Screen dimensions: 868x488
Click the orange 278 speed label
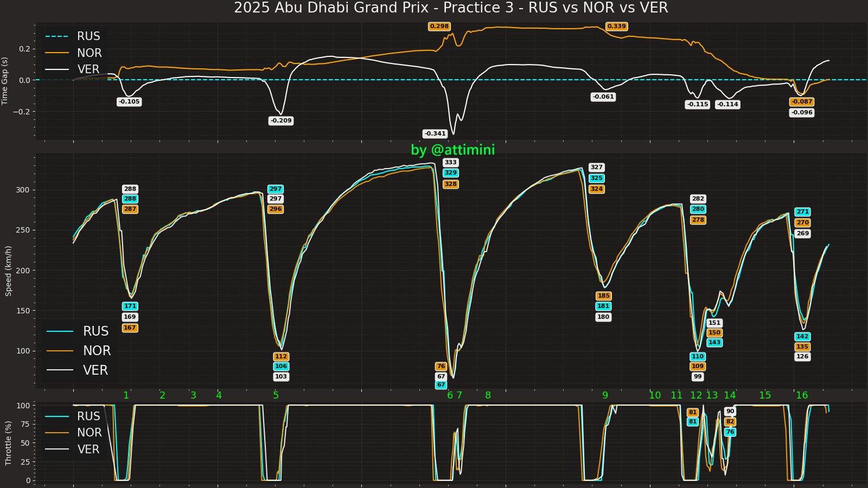698,220
